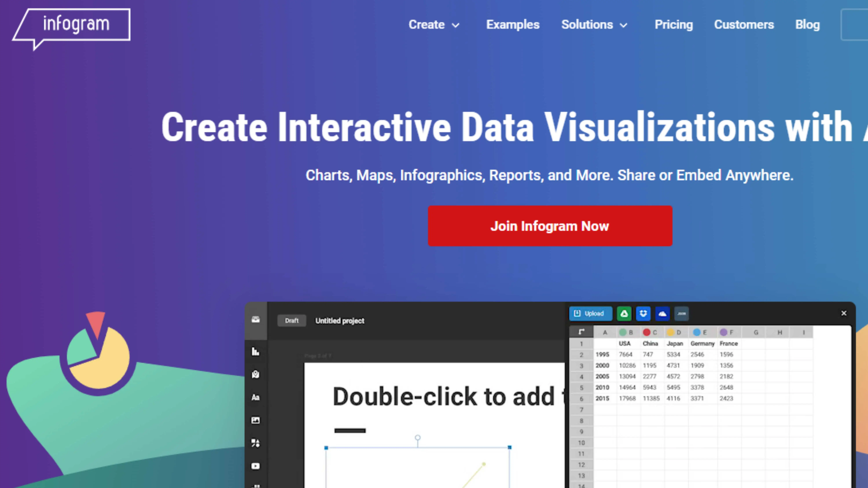Open the Pricing page
This screenshot has width=868, height=488.
674,25
